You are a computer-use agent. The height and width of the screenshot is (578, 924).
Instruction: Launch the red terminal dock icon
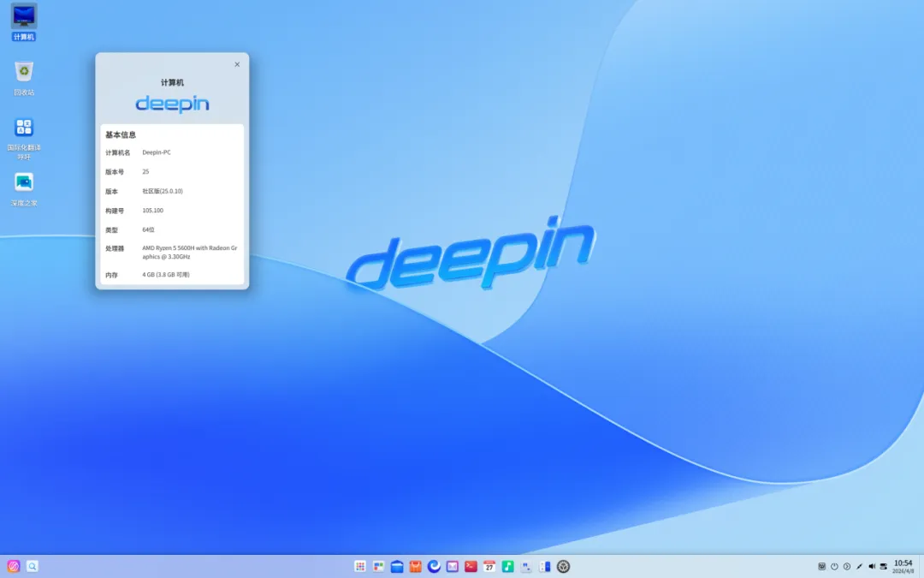click(x=471, y=566)
